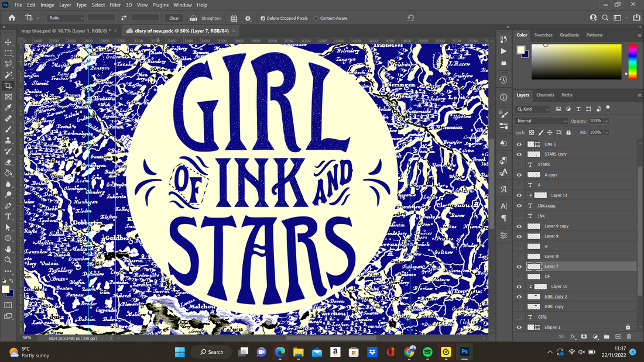This screenshot has height=362, width=644.
Task: Select the Zoom tool
Action: tap(8, 260)
